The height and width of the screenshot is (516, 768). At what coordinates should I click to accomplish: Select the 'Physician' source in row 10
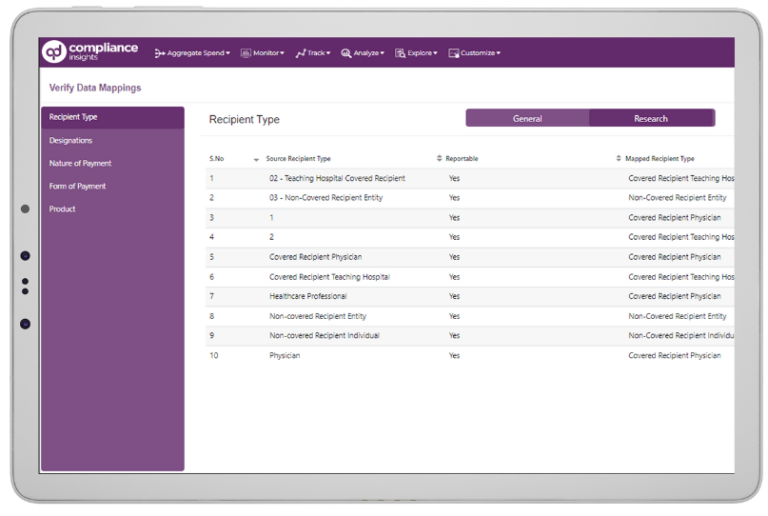285,355
